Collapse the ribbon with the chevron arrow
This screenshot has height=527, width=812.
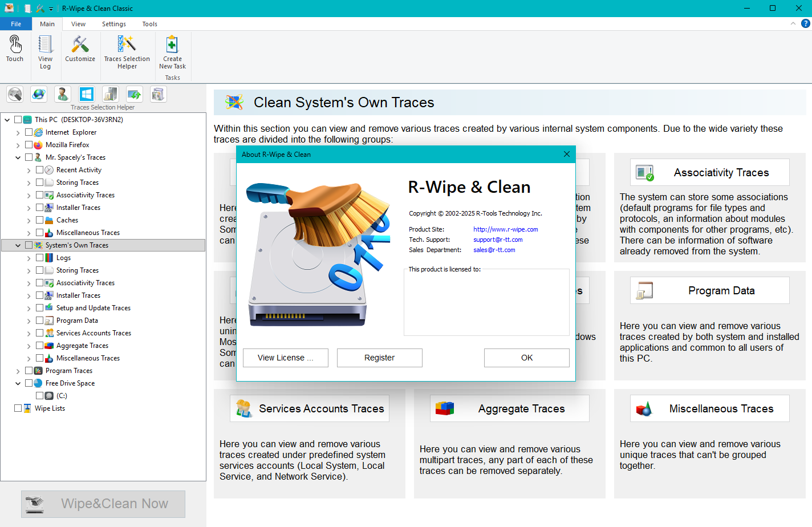[793, 23]
